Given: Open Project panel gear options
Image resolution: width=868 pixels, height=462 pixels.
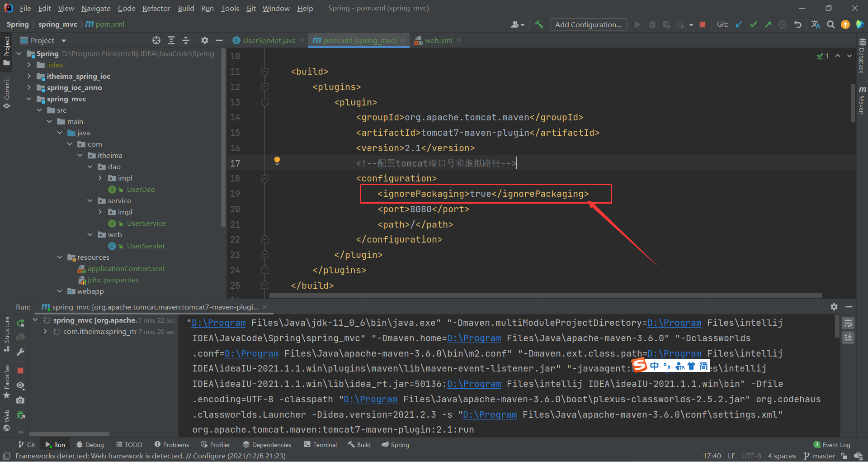Looking at the screenshot, I should pyautogui.click(x=205, y=40).
